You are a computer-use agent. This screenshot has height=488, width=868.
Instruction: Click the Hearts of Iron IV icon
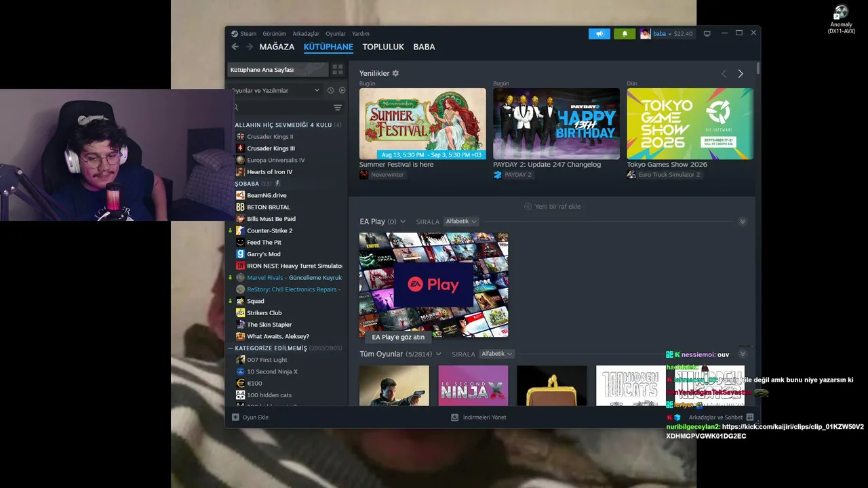click(x=240, y=172)
